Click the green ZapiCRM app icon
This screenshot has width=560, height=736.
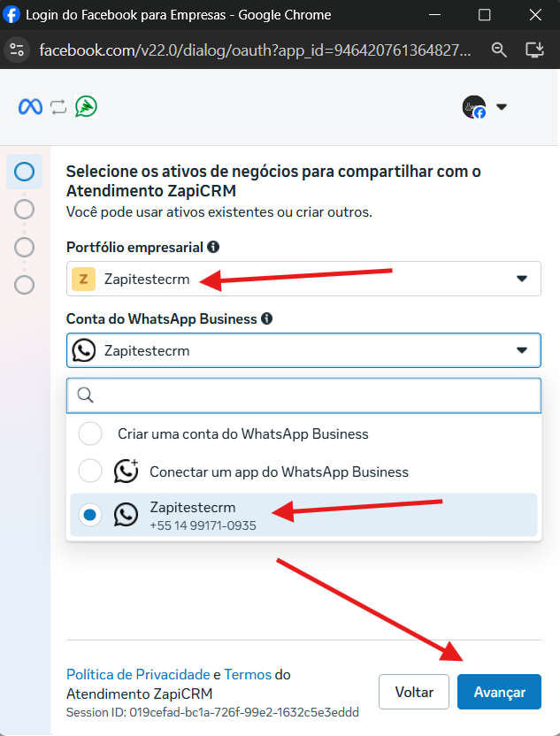[x=87, y=106]
